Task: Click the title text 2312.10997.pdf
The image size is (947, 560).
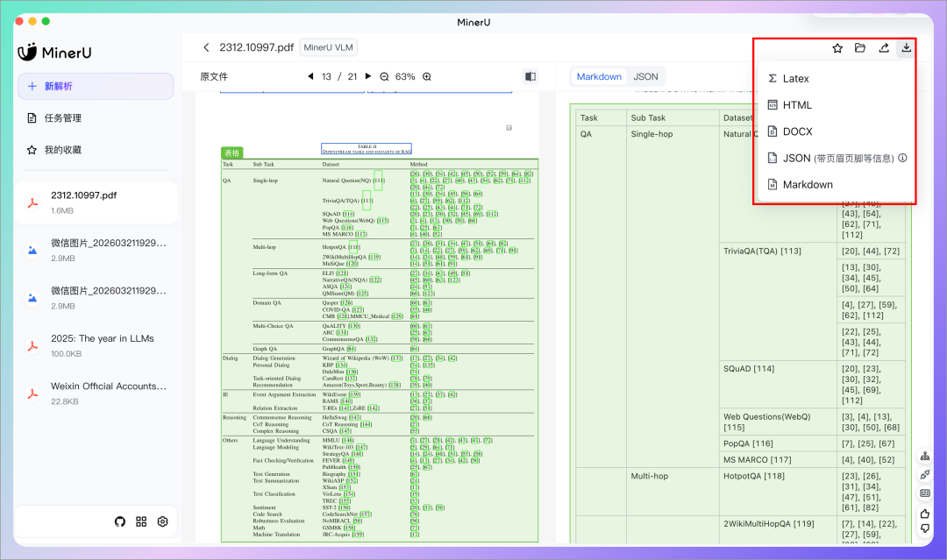Action: pyautogui.click(x=256, y=47)
